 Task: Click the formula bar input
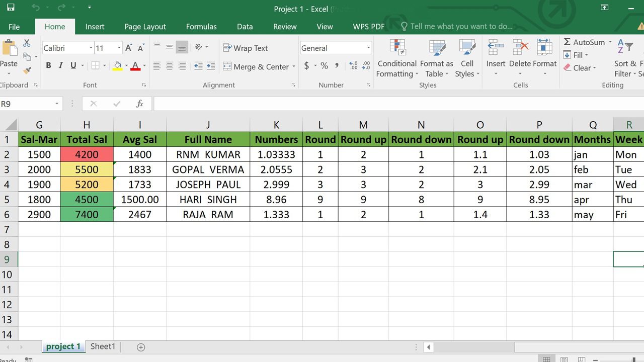point(398,104)
